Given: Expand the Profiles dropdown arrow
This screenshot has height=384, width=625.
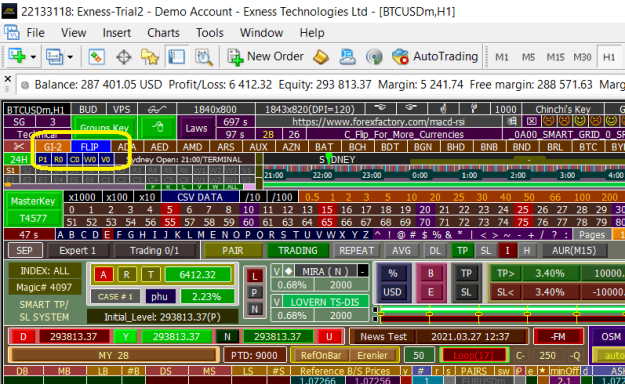Looking at the screenshot, I should (71, 57).
